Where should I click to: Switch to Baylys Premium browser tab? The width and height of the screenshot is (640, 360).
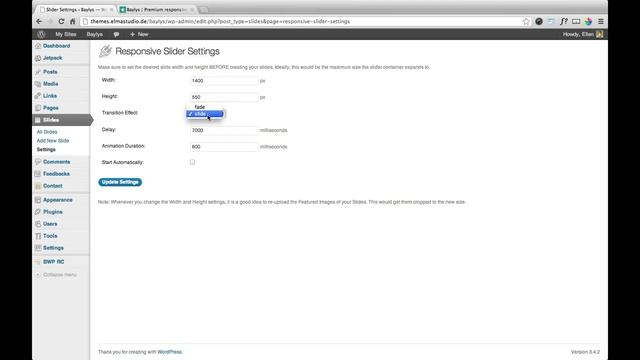tap(157, 9)
